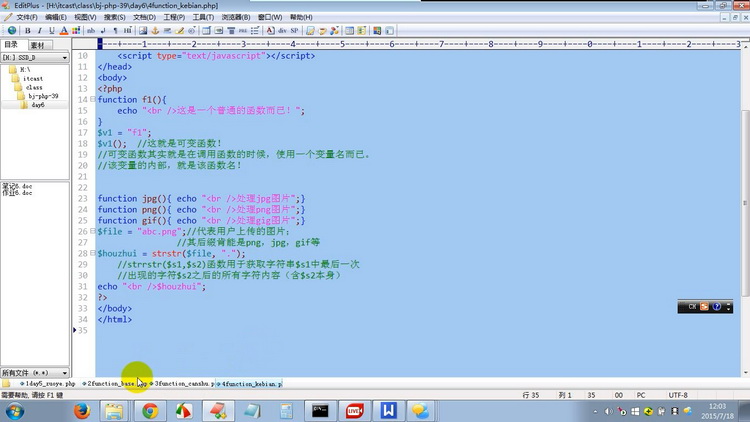Open the 工程(P) menu

click(174, 17)
